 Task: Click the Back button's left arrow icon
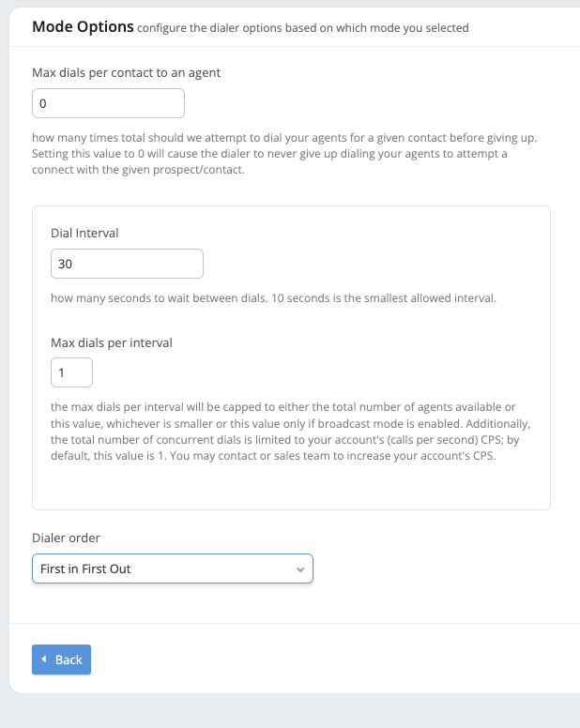(44, 659)
